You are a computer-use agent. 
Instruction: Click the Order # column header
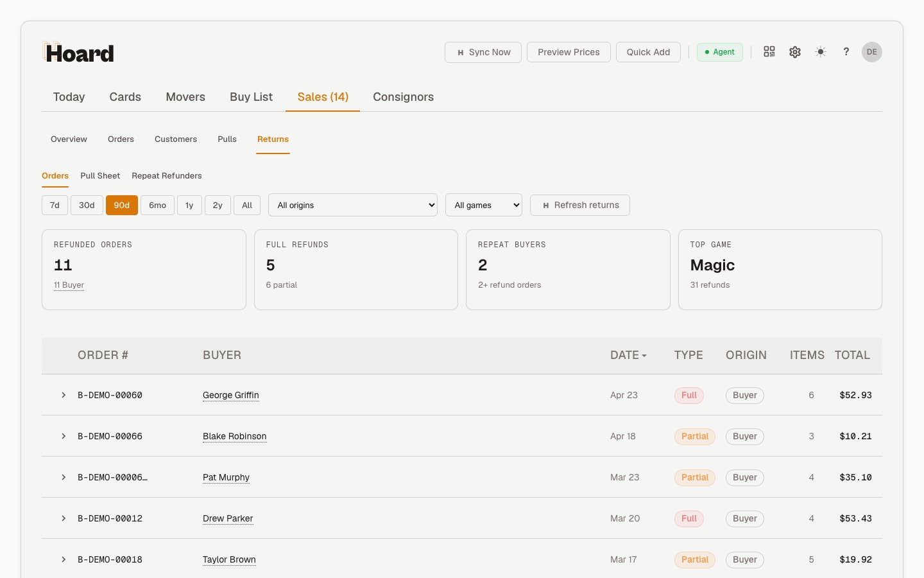pos(103,355)
